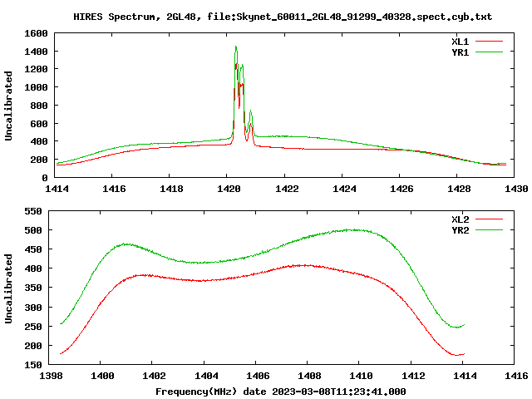Click the 300 y-axis tick label

click(33, 308)
